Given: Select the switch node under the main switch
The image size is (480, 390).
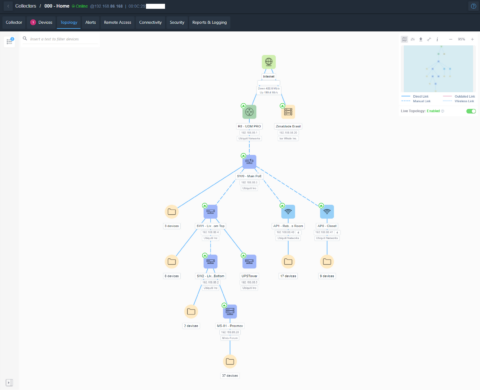Looking at the screenshot, I should (x=211, y=212).
